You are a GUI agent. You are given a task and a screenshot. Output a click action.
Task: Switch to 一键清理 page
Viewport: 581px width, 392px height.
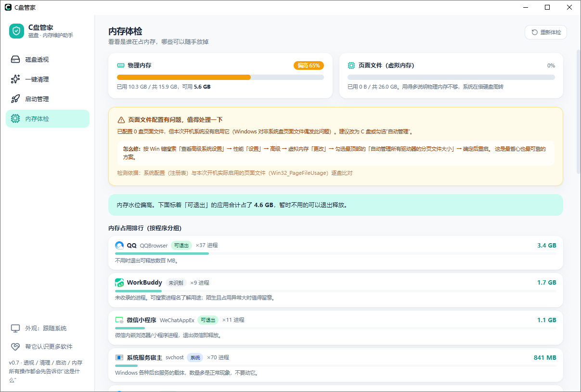[x=48, y=79]
